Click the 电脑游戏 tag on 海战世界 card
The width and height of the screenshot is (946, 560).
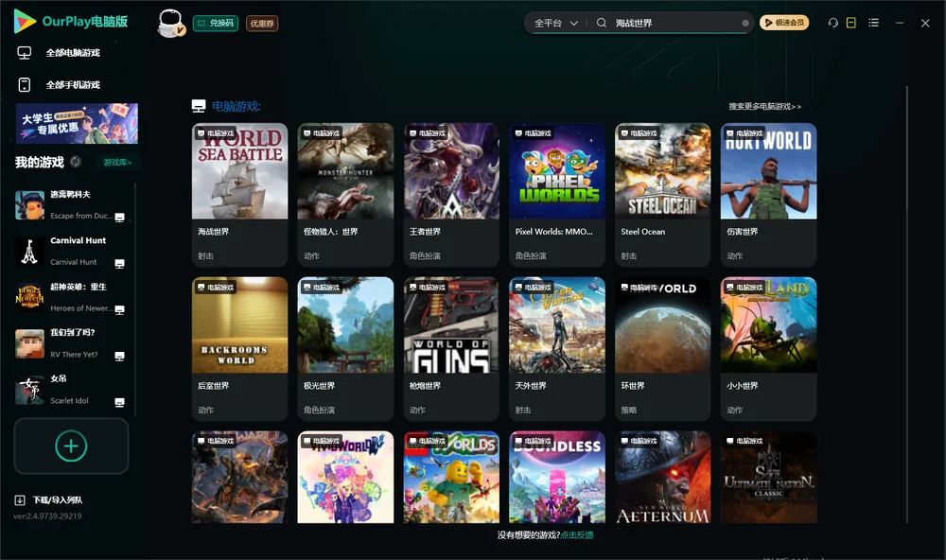pyautogui.click(x=216, y=133)
